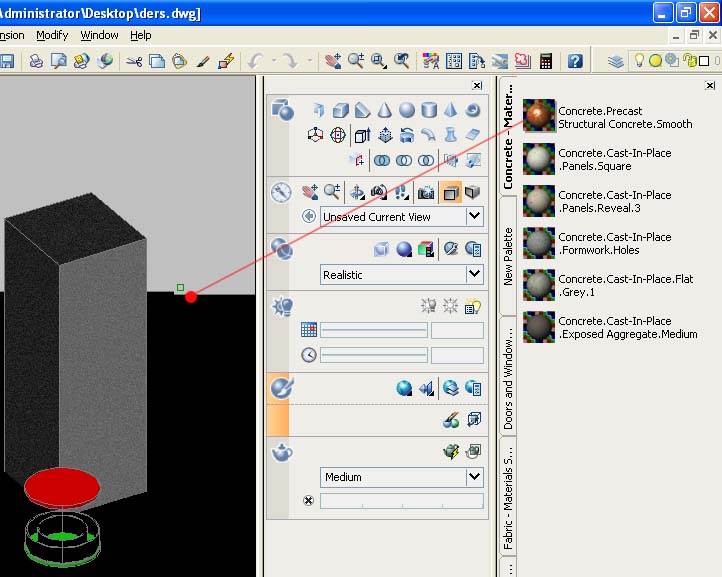Select the Sphere solid tool

tap(407, 110)
